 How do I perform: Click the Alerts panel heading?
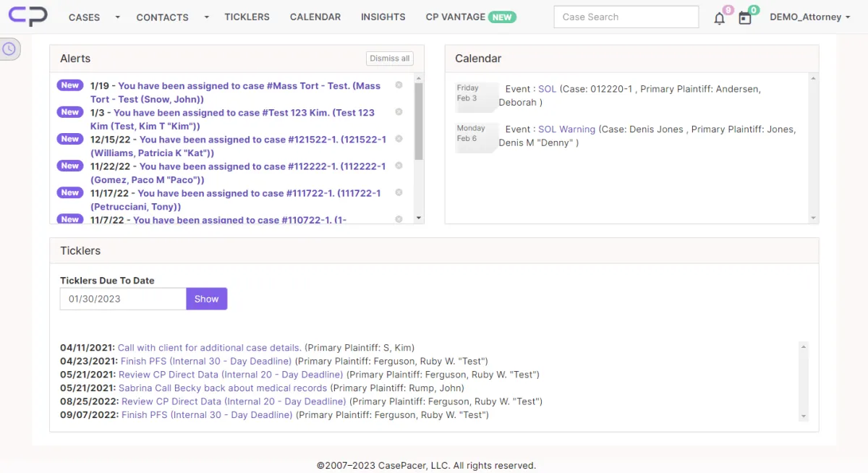(75, 59)
